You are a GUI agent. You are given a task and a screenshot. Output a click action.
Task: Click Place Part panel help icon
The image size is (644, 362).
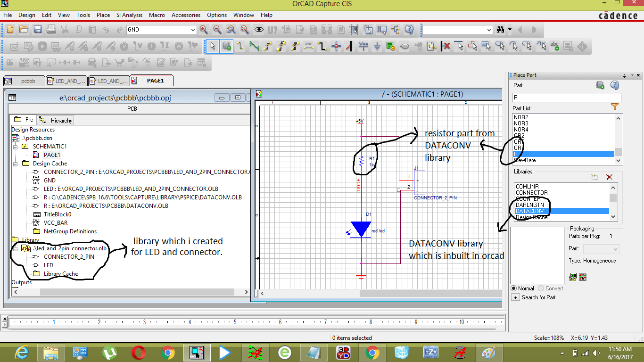(x=614, y=85)
